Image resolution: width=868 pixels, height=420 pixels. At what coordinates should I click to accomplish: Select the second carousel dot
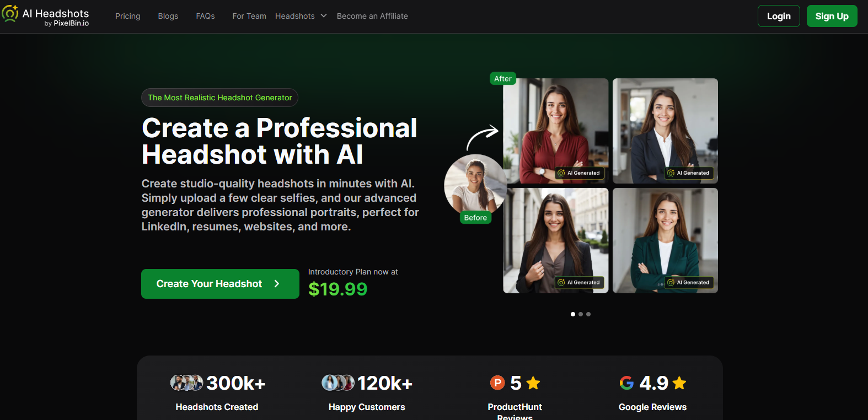(x=581, y=314)
